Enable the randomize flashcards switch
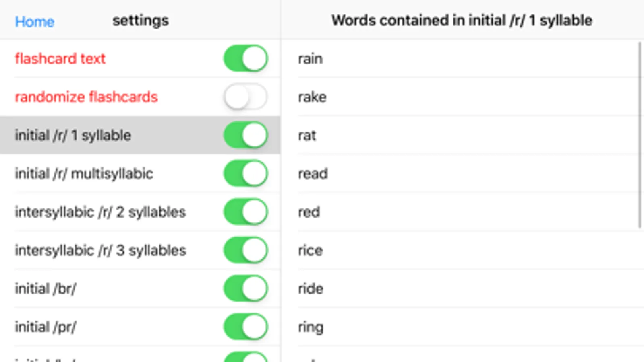The width and height of the screenshot is (644, 362). click(246, 97)
